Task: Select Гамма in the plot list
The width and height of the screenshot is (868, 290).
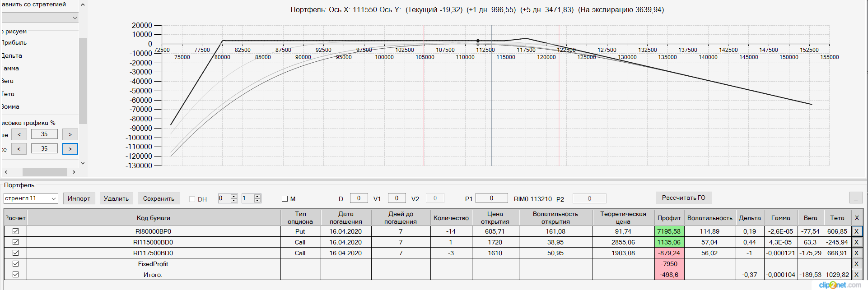Action: click(x=10, y=68)
